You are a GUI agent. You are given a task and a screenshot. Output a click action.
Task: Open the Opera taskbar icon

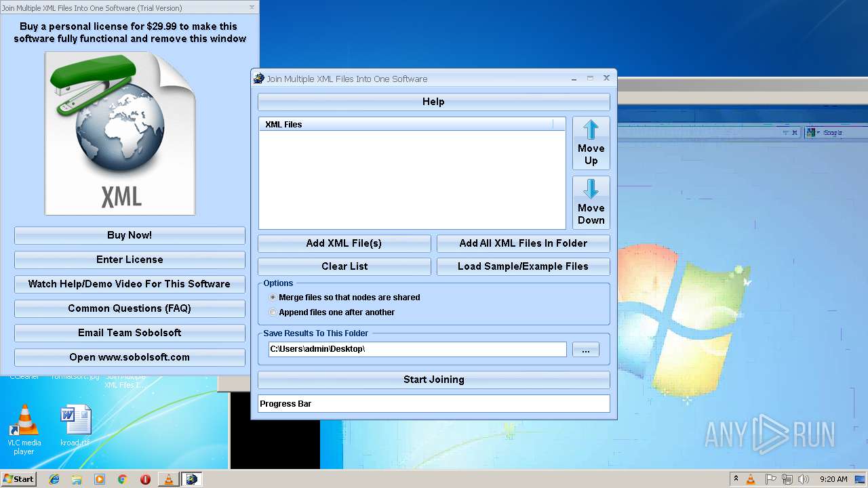145,479
